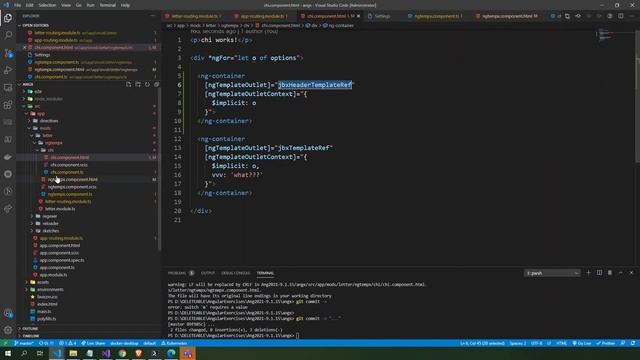Open app.module.ts in file tree
The width and height of the screenshot is (640, 360).
tap(53, 275)
